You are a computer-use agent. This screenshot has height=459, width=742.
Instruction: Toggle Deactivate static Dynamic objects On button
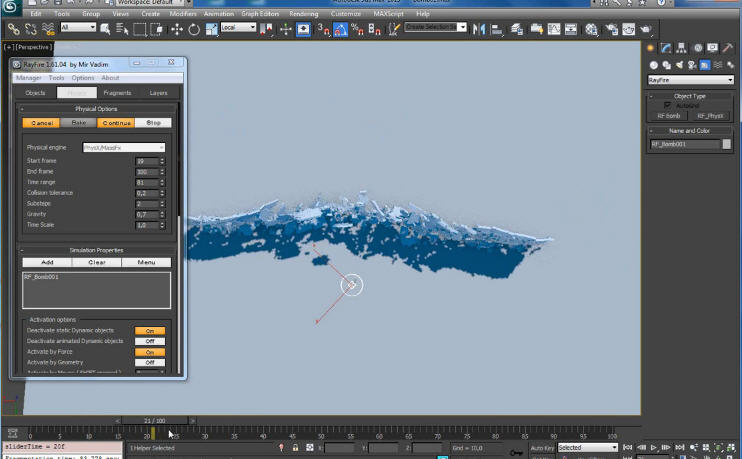[150, 330]
